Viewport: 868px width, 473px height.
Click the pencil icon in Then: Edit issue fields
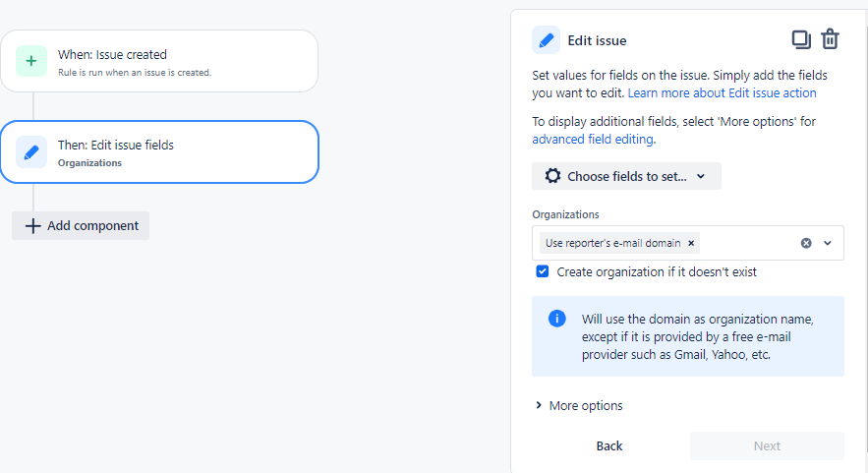[31, 151]
